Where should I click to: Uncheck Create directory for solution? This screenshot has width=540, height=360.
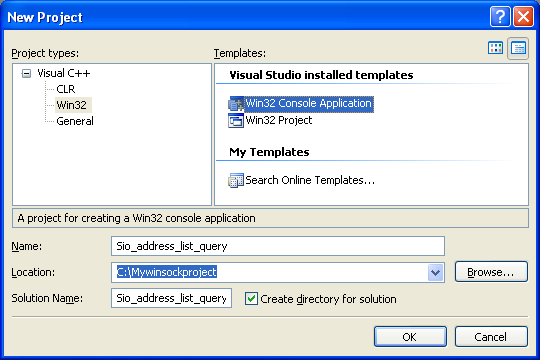click(x=251, y=299)
